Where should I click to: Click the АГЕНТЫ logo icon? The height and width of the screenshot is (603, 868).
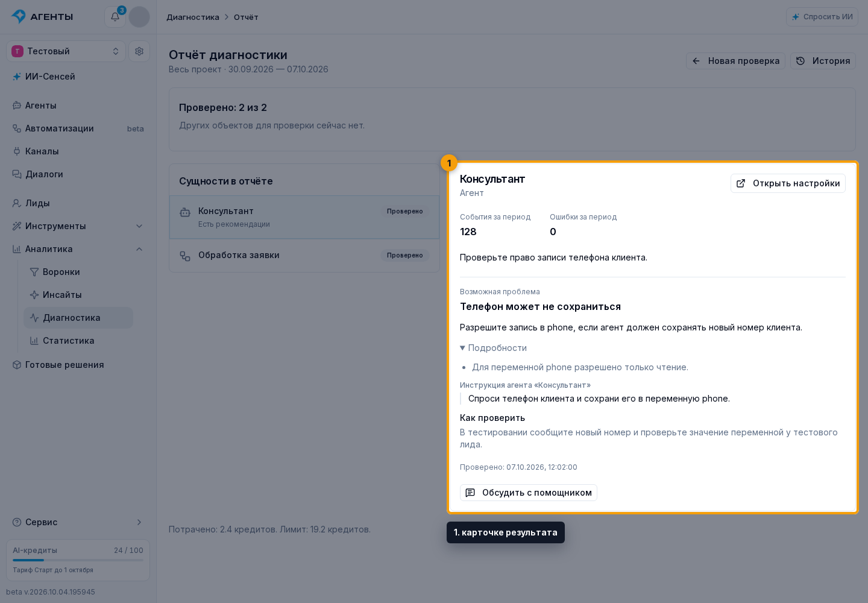coord(19,16)
